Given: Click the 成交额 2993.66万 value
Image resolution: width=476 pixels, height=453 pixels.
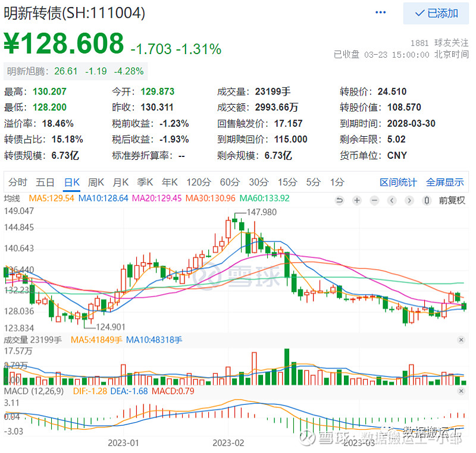Looking at the screenshot, I should [x=277, y=107].
